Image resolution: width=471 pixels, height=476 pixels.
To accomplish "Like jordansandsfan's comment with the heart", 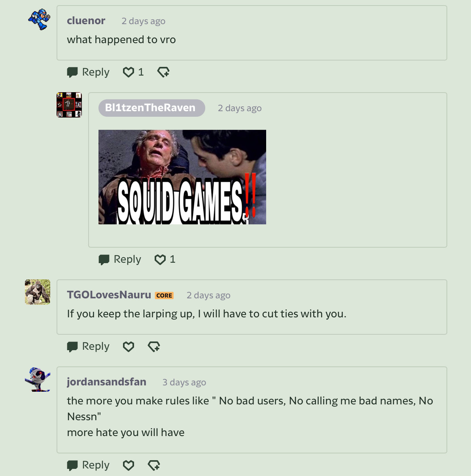I will [x=129, y=465].
